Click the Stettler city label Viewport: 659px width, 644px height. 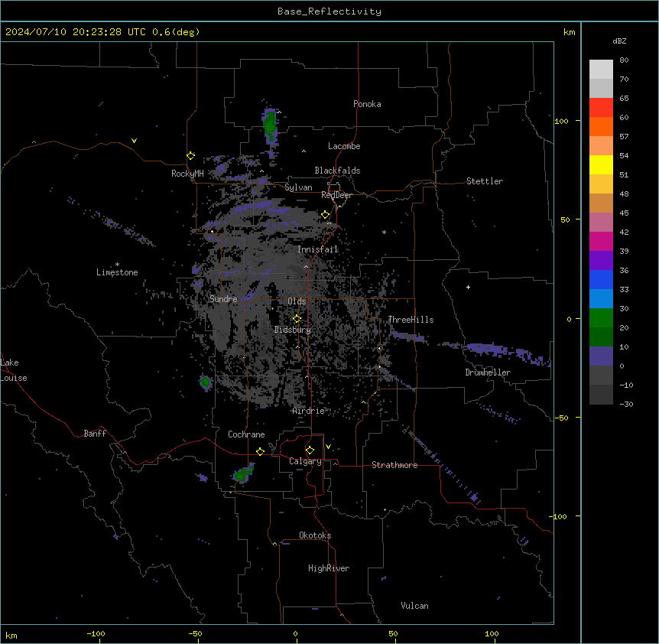485,181
